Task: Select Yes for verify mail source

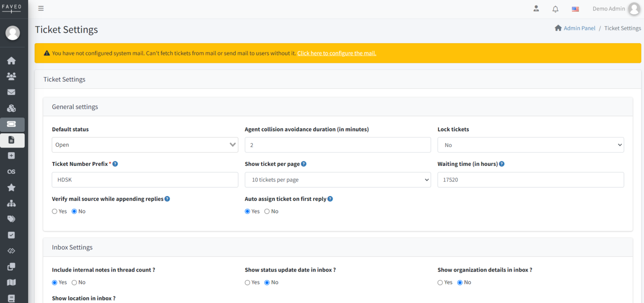Action: [x=55, y=211]
